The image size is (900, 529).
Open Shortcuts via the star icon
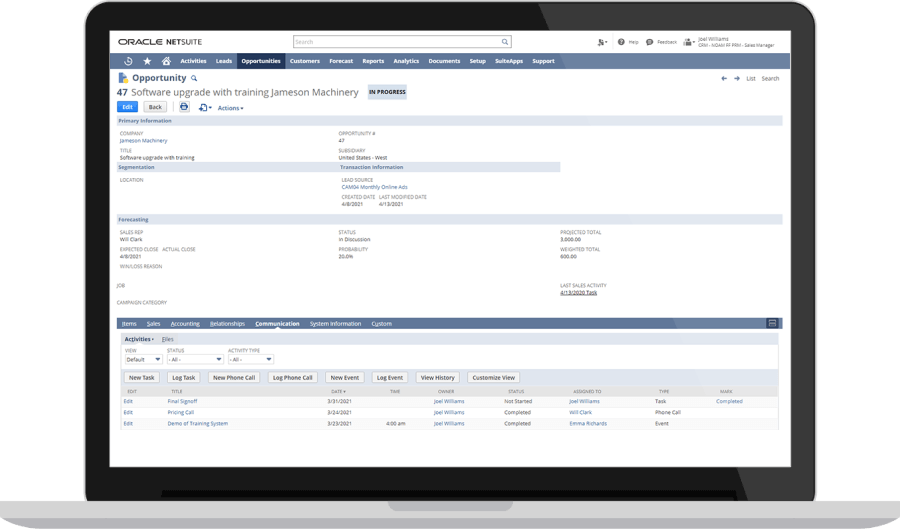point(148,61)
